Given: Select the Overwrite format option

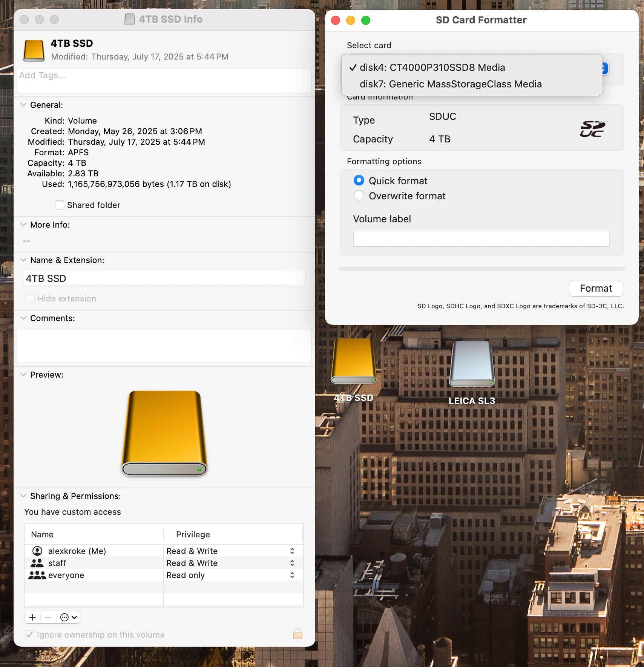Looking at the screenshot, I should pyautogui.click(x=359, y=196).
